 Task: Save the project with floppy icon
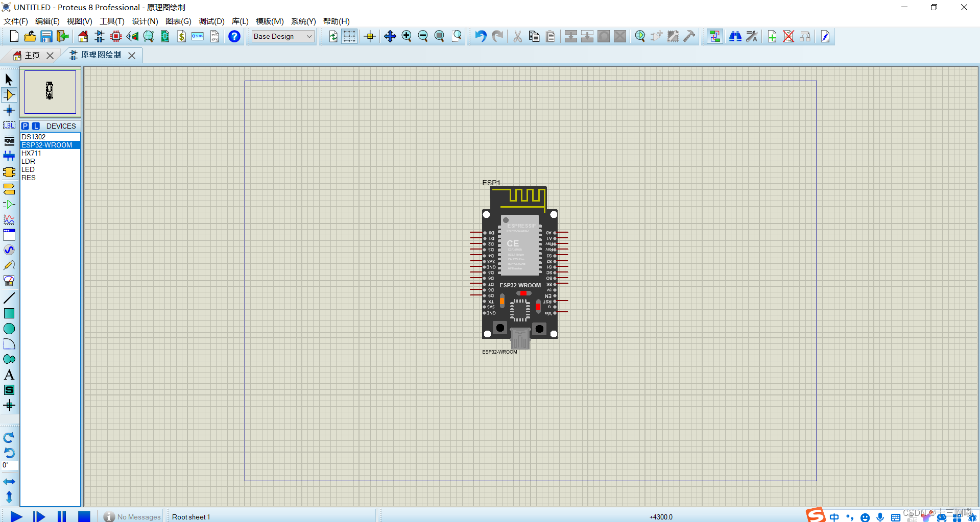coord(46,36)
